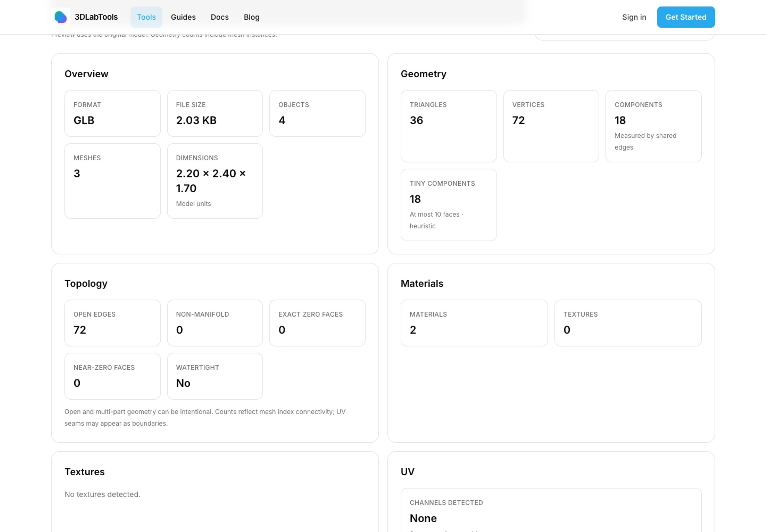The height and width of the screenshot is (532, 766).
Task: Click the Meshes count of 3
Action: (77, 173)
